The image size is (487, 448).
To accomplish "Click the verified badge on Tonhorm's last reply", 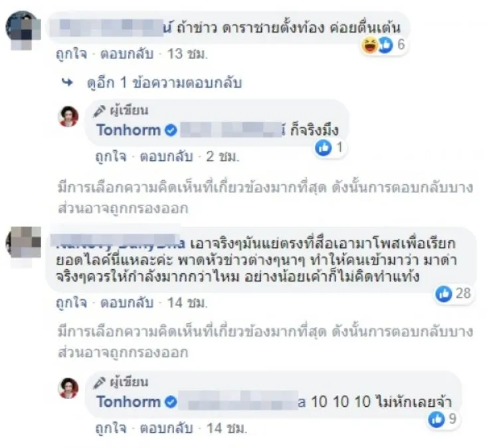I will tap(171, 401).
